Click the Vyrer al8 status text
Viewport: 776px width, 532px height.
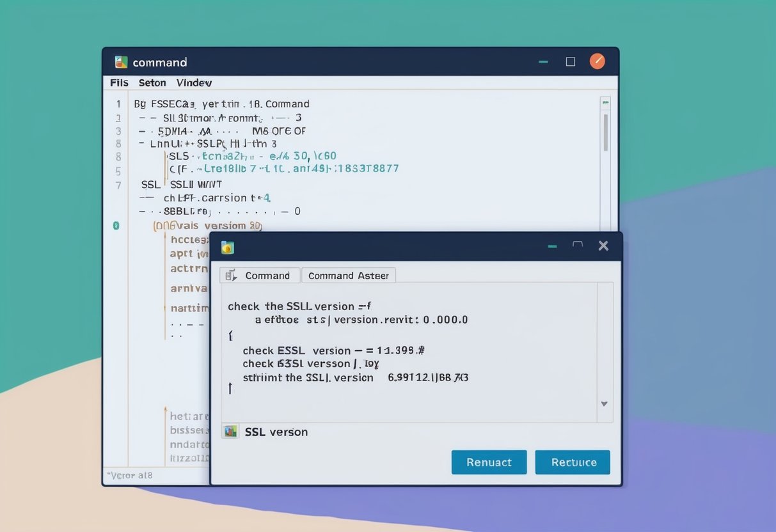[x=131, y=475]
